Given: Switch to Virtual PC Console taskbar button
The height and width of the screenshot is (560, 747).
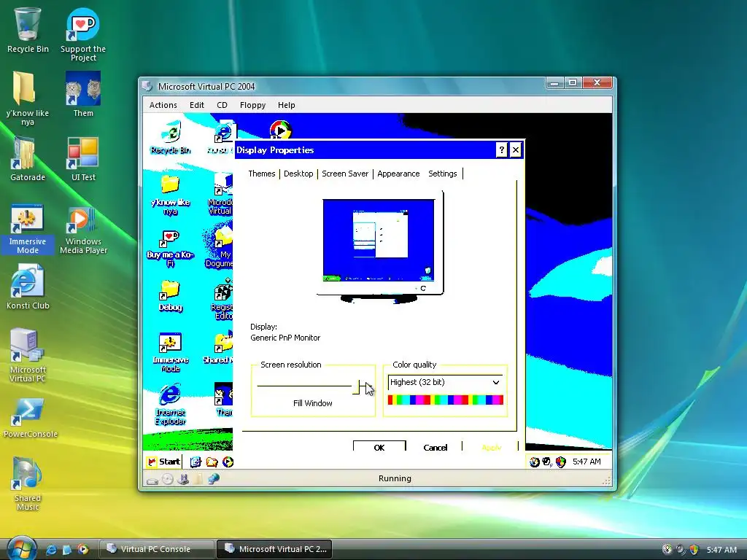Looking at the screenshot, I should coord(156,549).
